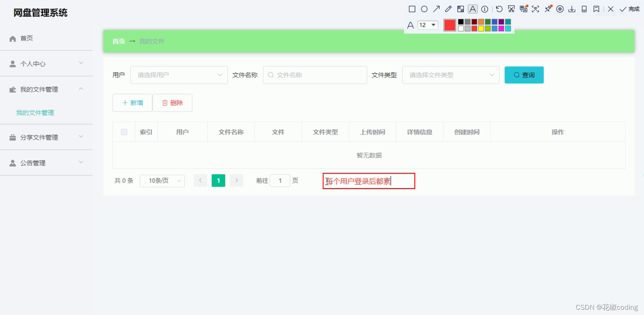Select the numbered marker tool
The image size is (644, 315).
(485, 9)
